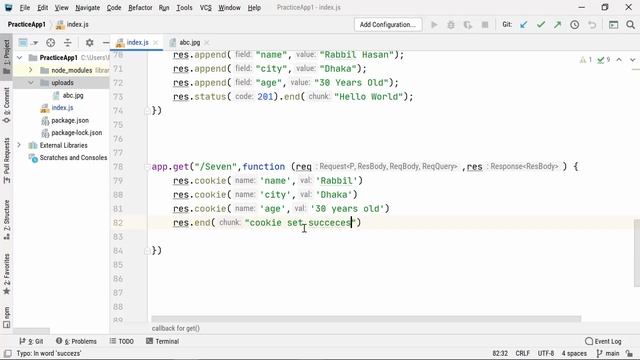Switch to abc.jpg tab
Viewport: 640px width, 360px height.
click(190, 42)
